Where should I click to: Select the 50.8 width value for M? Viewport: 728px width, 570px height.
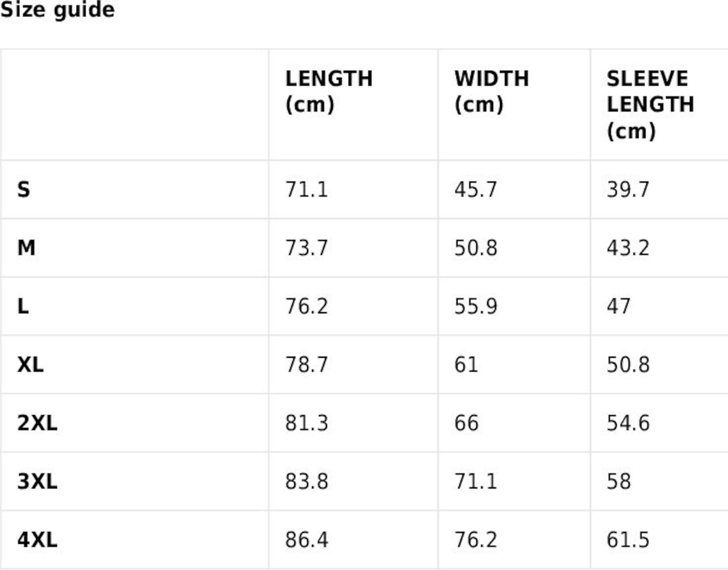point(475,248)
